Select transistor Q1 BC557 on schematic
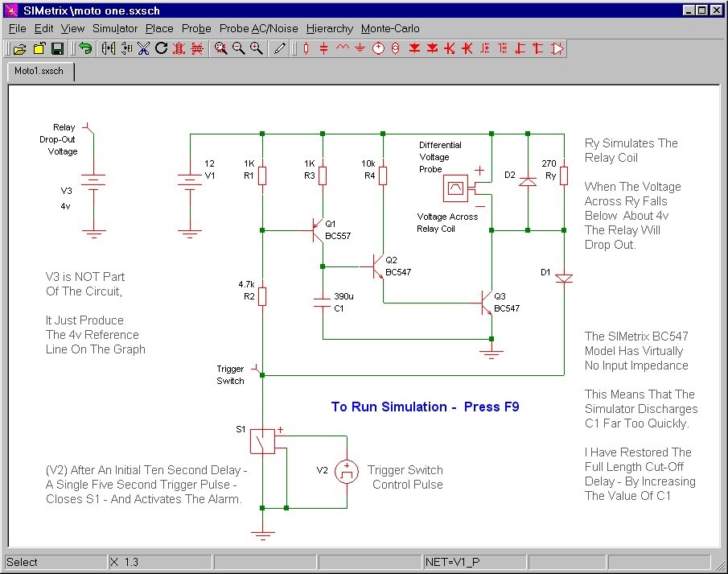 (318, 231)
